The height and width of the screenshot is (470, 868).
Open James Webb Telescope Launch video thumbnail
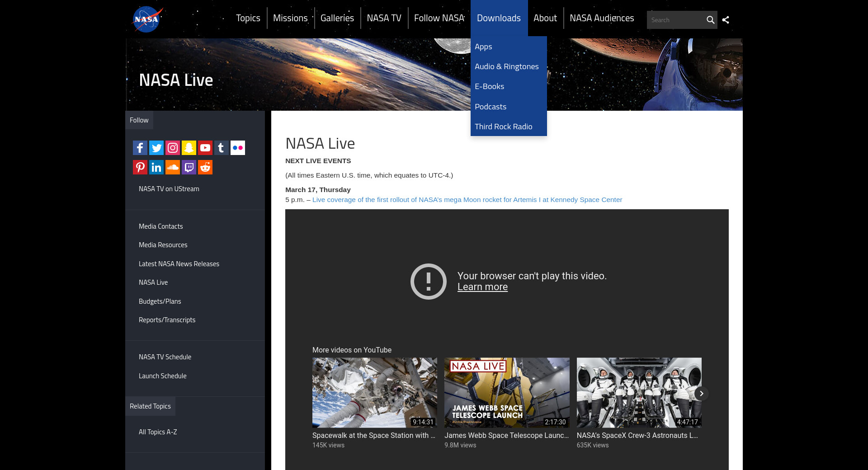[x=507, y=393]
